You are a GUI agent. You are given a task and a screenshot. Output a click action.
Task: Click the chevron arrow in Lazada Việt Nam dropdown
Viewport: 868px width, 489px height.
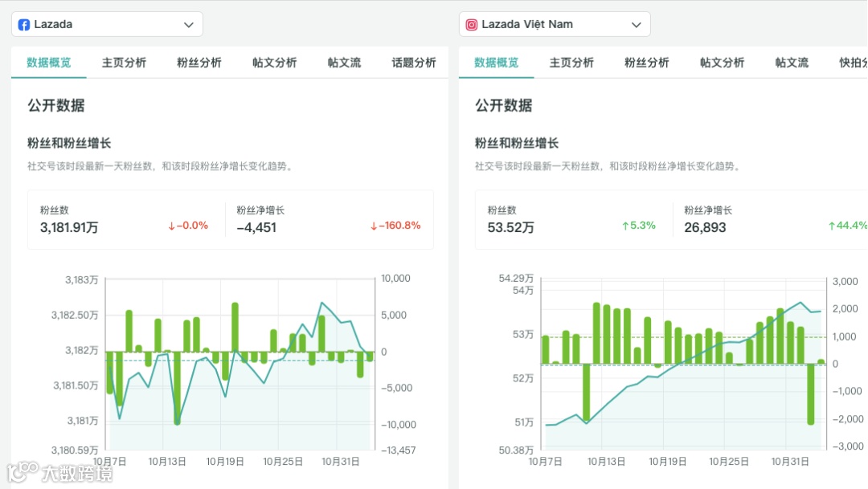[636, 25]
